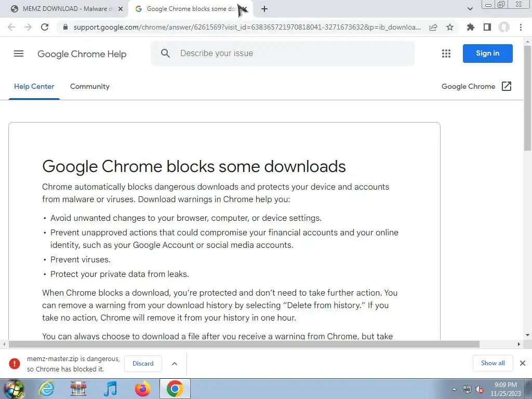Launch Internet Explorer from taskbar
The width and height of the screenshot is (532, 399).
[46, 389]
